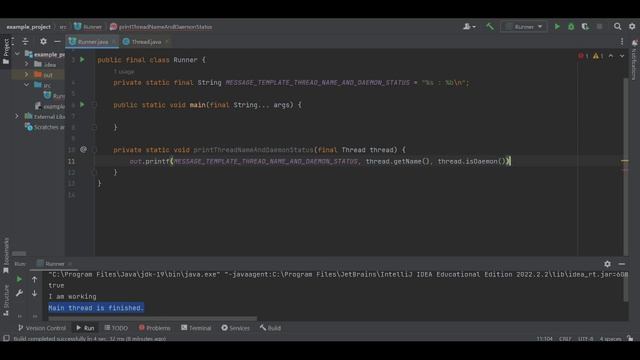Toggle the Structure tool window button

tap(6, 300)
